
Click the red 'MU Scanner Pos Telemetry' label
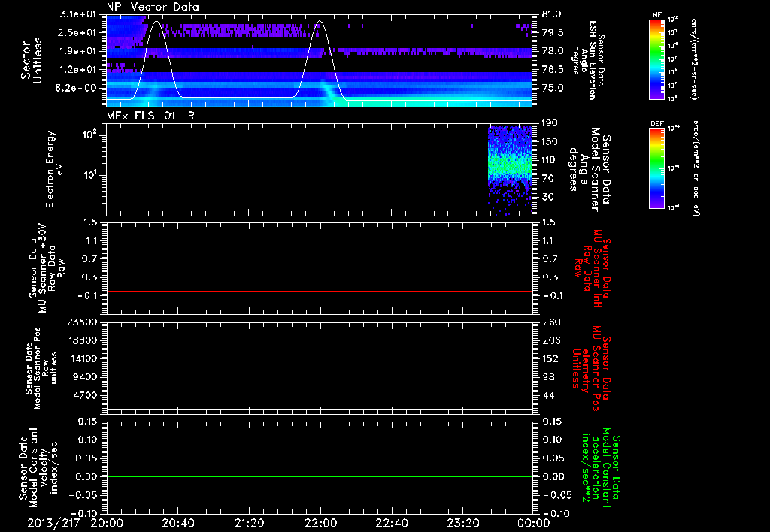591,368
